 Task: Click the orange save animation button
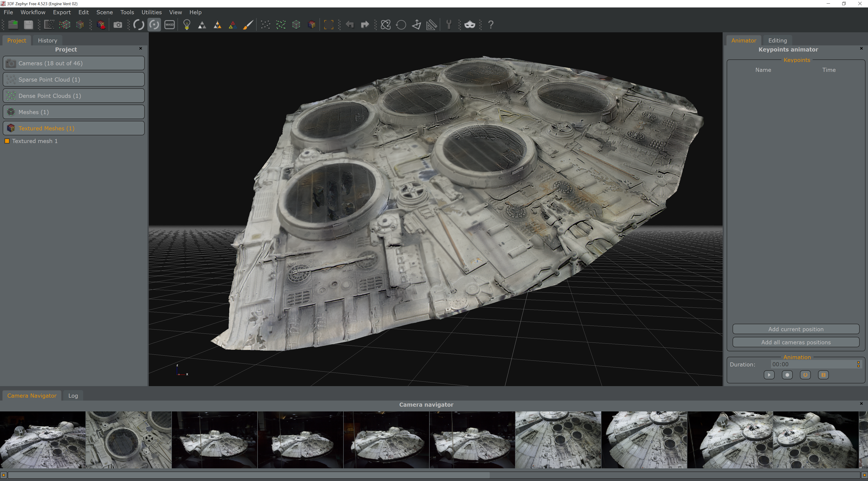tap(823, 375)
